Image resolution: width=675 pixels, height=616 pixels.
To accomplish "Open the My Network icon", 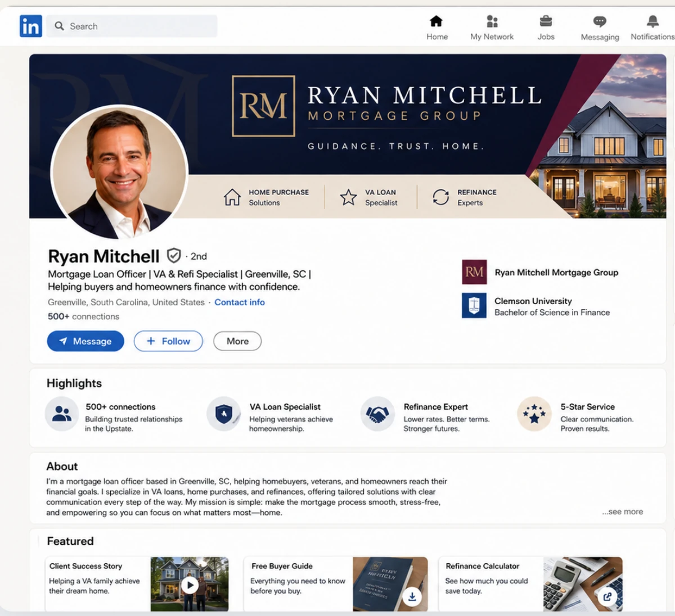I will (x=492, y=21).
